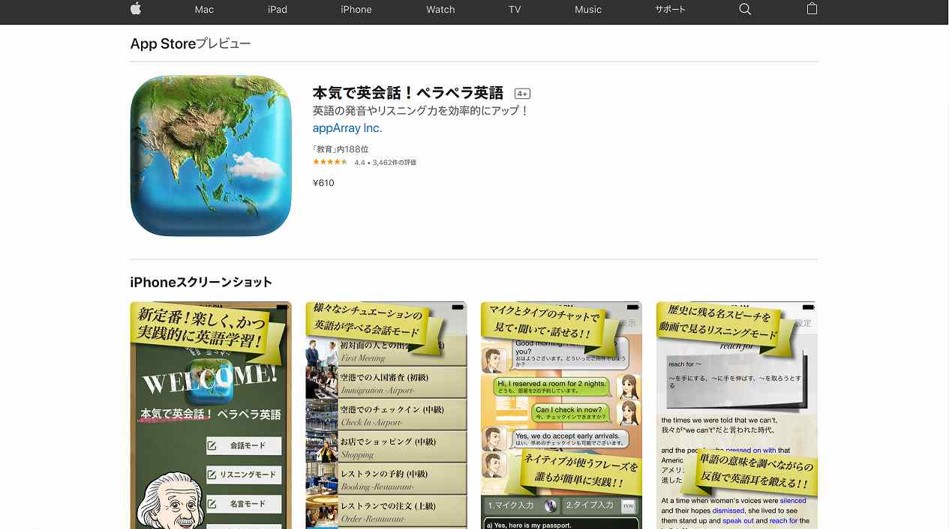
Task: Open the iPad menu item
Action: point(277,10)
